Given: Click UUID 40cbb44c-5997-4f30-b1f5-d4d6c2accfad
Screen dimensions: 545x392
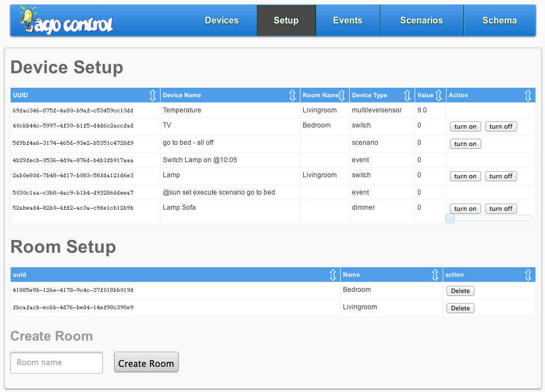Looking at the screenshot, I should click(73, 126).
